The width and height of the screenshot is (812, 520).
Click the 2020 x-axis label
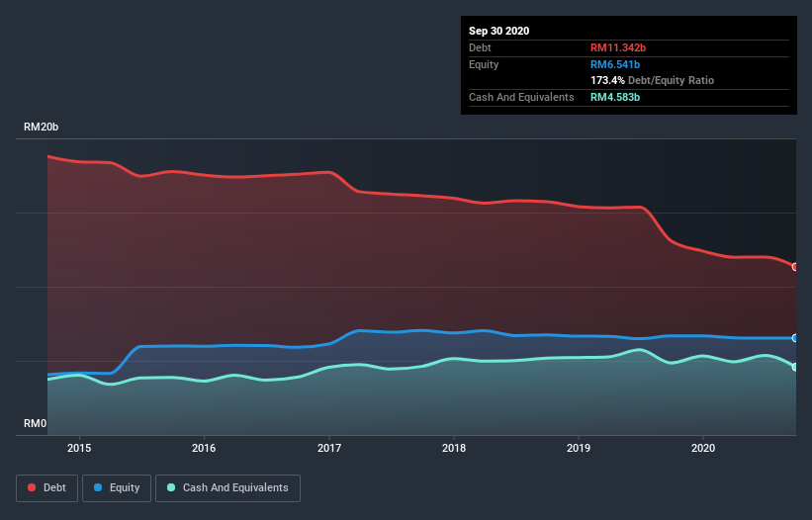(703, 448)
